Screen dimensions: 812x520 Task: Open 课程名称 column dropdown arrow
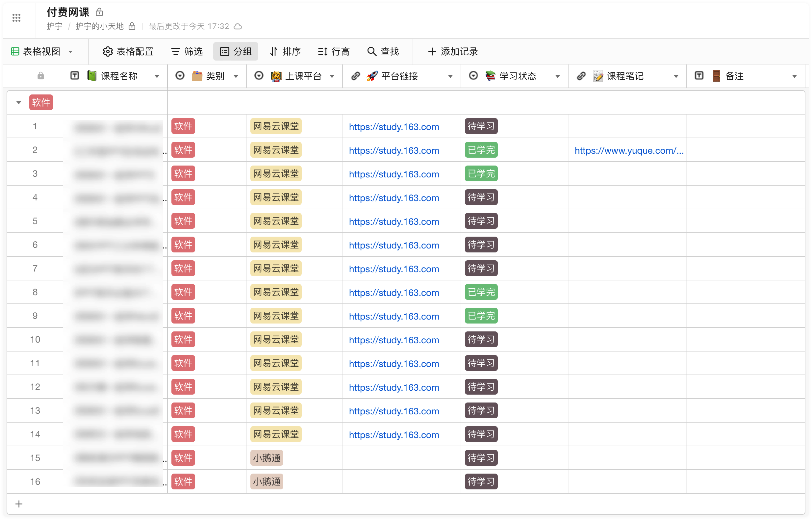157,76
